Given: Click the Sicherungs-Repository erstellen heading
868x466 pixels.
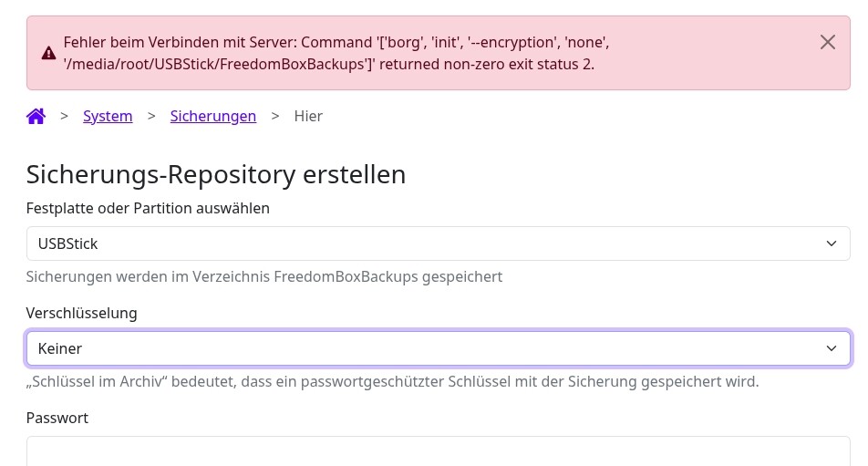Looking at the screenshot, I should [x=216, y=174].
